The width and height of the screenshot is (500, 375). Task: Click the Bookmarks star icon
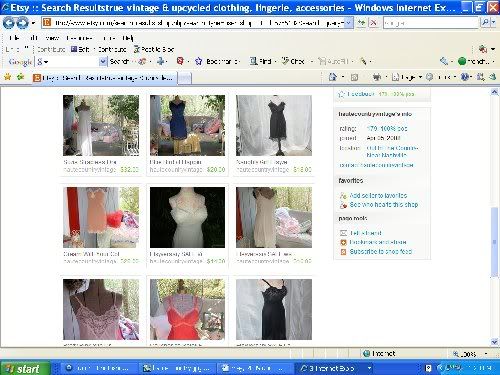198,61
